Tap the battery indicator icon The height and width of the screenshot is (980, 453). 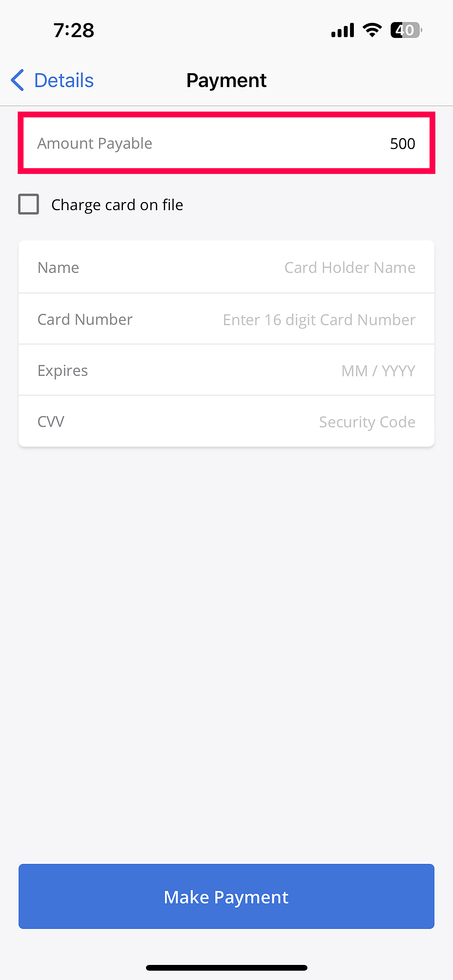[x=406, y=30]
